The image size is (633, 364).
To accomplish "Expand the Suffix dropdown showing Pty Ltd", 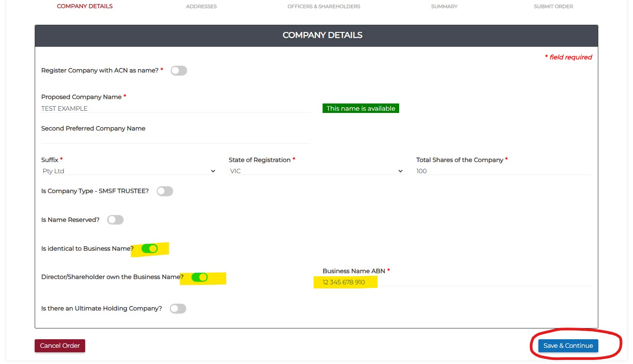I will (128, 171).
